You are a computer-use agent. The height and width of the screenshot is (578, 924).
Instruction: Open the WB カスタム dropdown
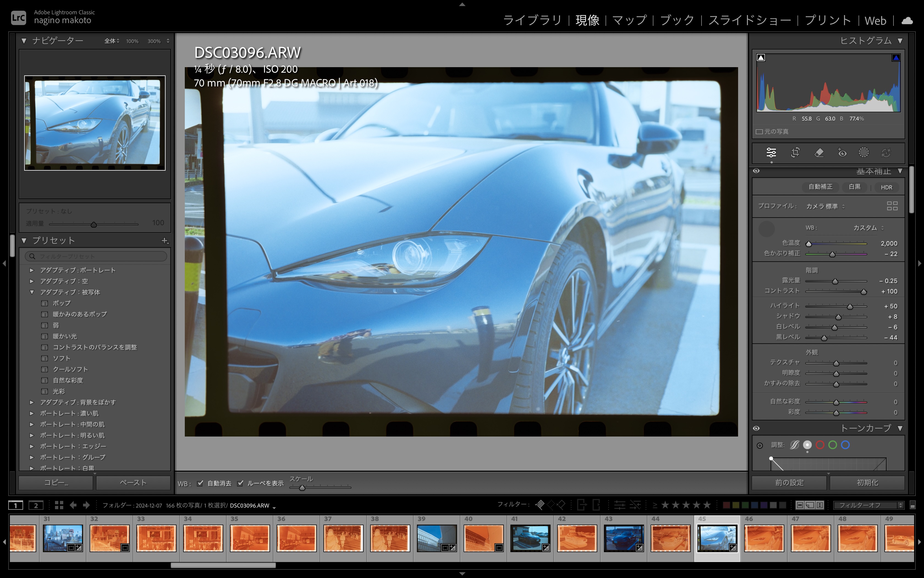point(868,228)
